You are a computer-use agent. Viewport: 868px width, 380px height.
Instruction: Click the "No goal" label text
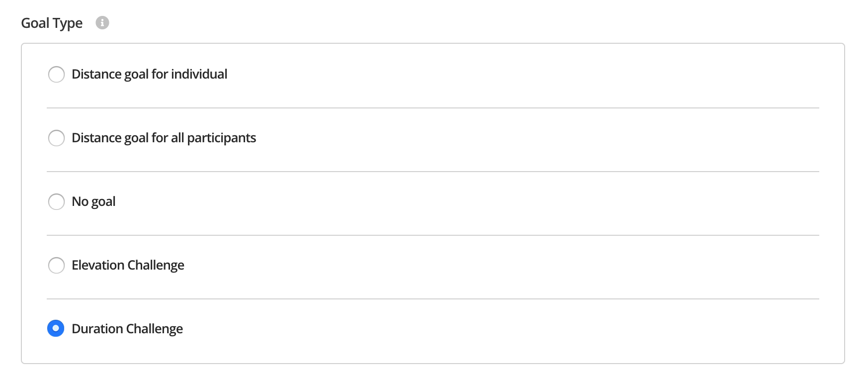[93, 201]
